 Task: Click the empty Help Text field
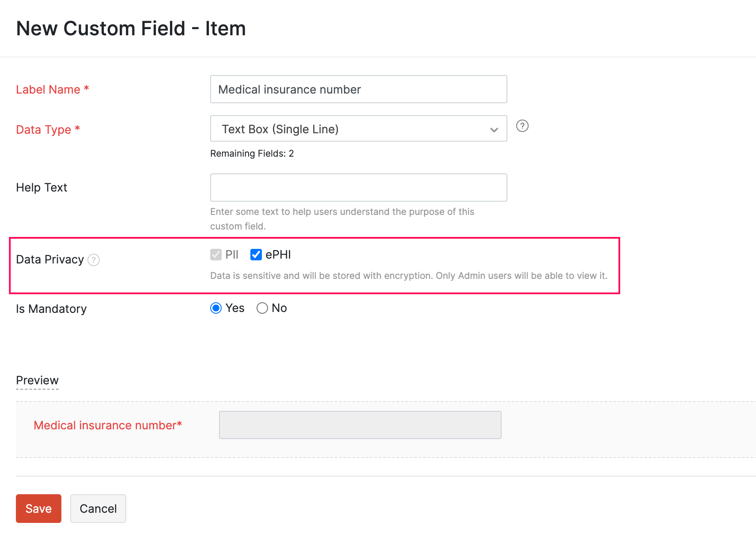(359, 188)
